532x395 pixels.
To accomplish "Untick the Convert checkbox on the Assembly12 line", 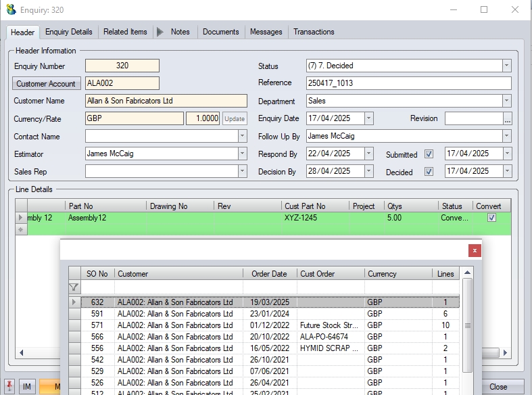I will (491, 218).
